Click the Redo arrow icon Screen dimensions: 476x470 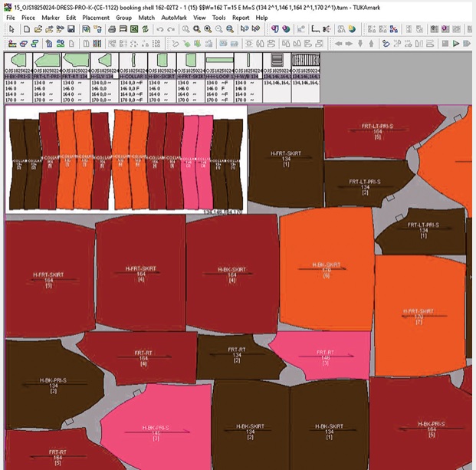[x=170, y=29]
